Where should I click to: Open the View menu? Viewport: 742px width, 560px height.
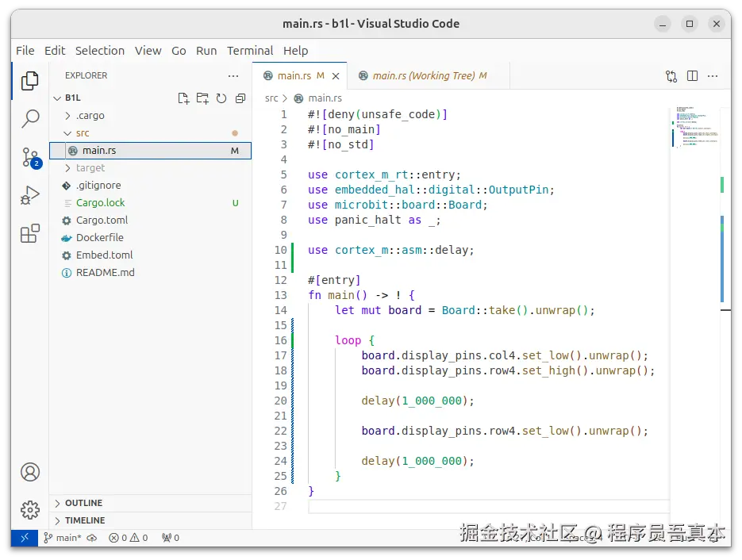click(x=148, y=51)
